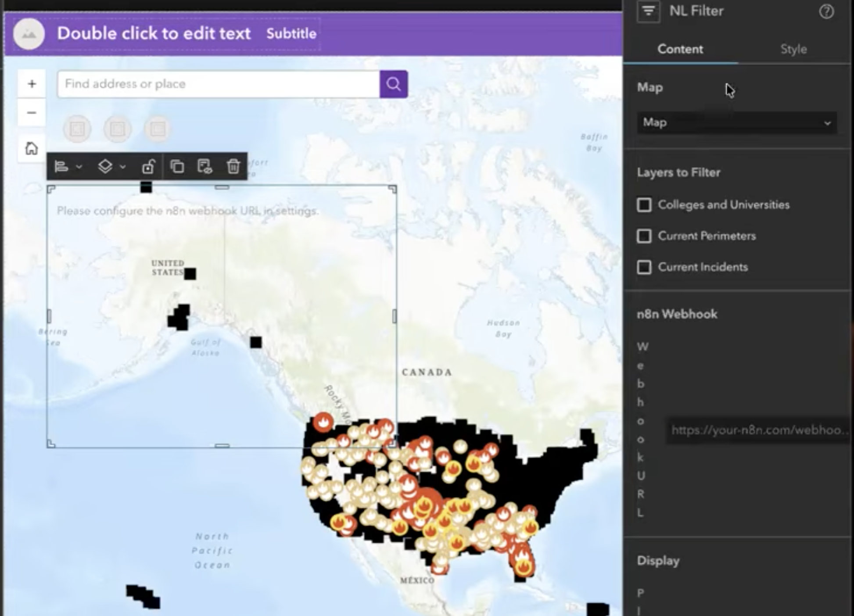This screenshot has height=616, width=854.
Task: Duplicate the selected widget
Action: point(177,167)
